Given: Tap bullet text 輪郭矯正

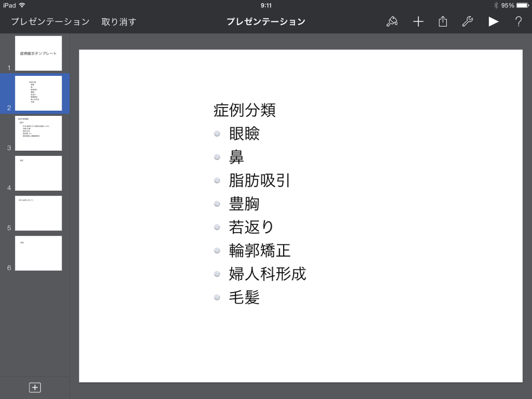Looking at the screenshot, I should [260, 250].
